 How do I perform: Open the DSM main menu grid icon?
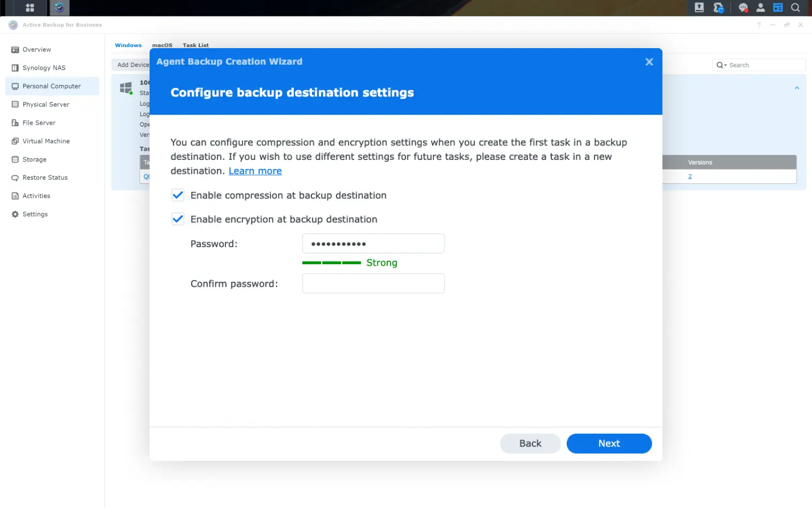(x=30, y=7)
